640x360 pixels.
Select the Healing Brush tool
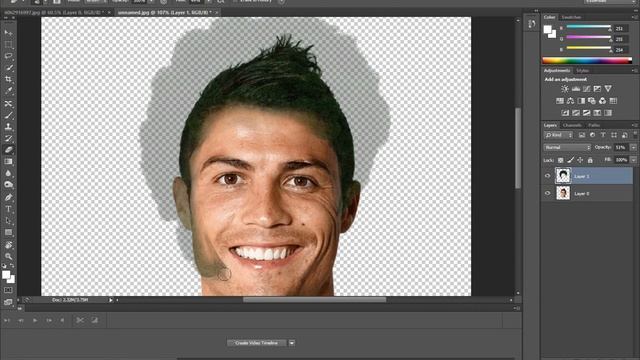8,104
